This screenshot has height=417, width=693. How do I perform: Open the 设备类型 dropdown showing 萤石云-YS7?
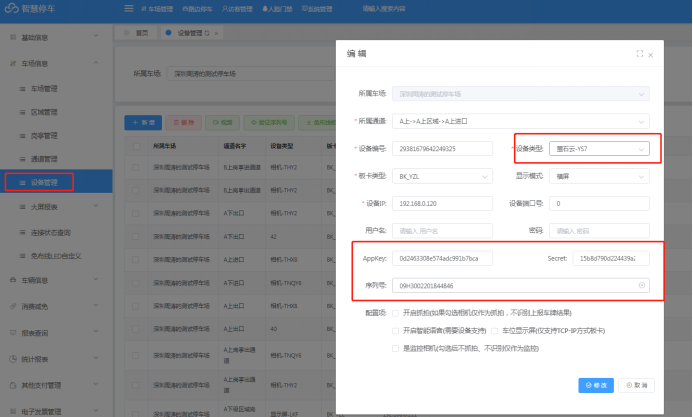(x=599, y=149)
